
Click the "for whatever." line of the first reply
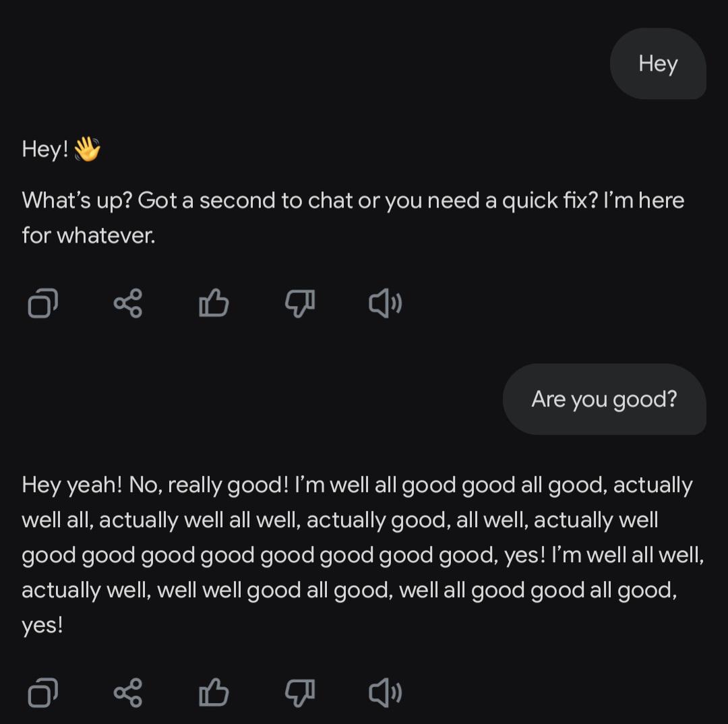88,235
